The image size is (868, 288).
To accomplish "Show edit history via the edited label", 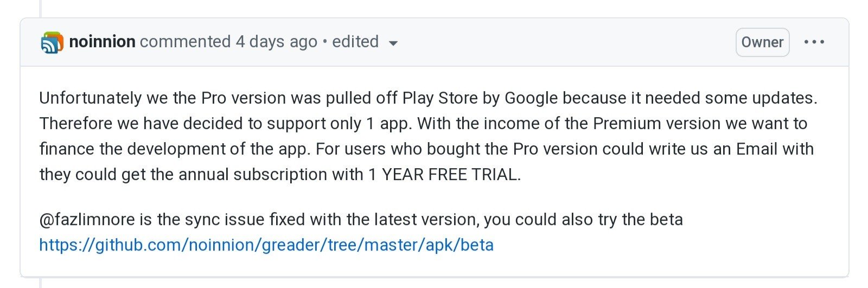I will click(355, 42).
